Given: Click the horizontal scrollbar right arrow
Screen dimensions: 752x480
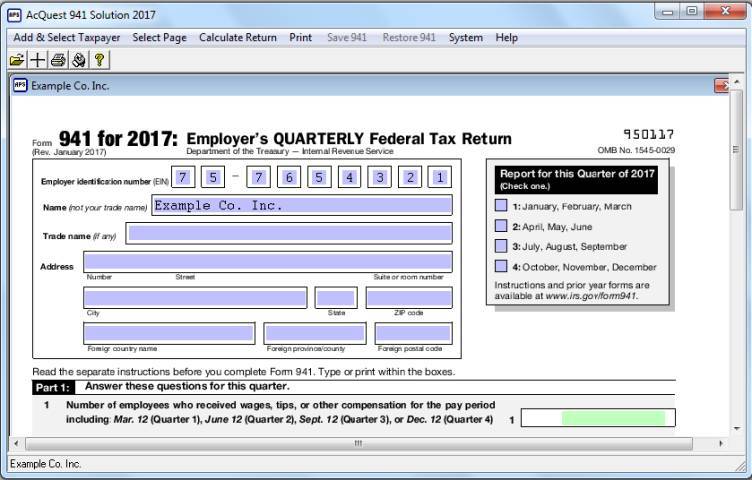Looking at the screenshot, I should tap(721, 444).
